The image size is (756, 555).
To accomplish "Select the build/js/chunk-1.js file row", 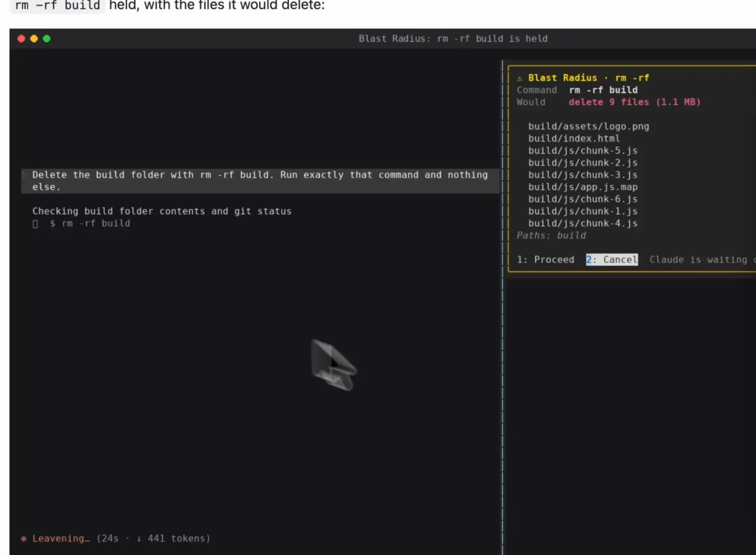I will pos(583,211).
